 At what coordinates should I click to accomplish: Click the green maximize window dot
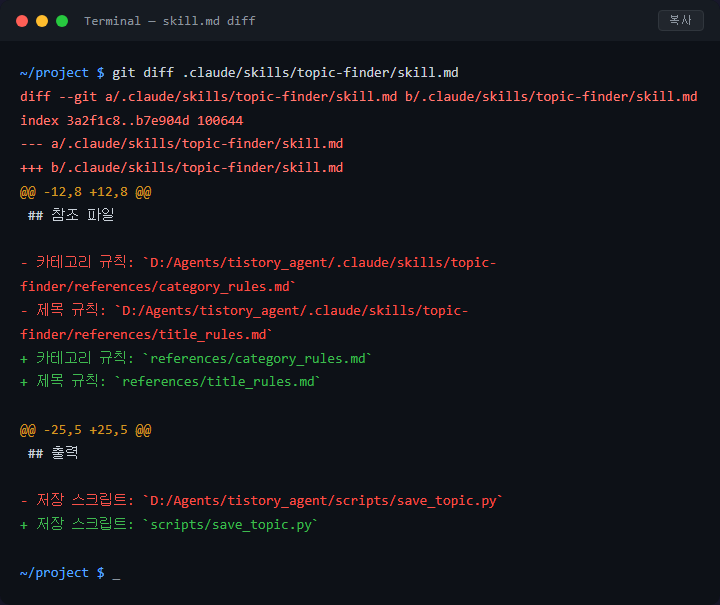point(62,21)
